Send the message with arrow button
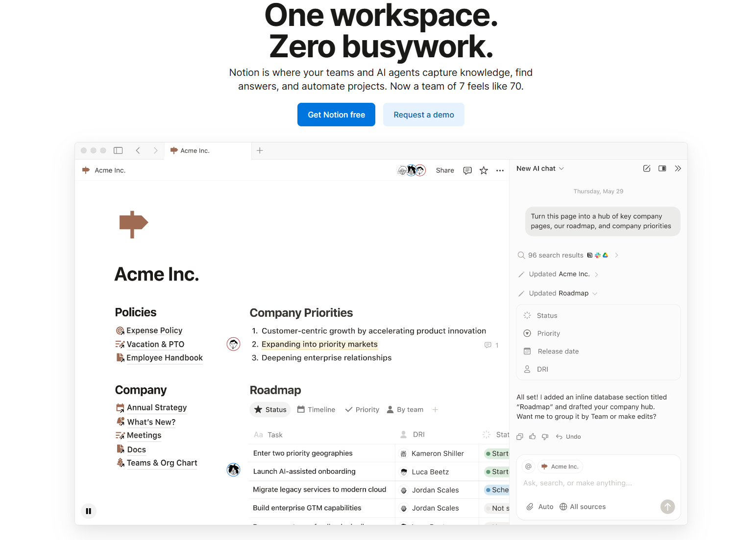The height and width of the screenshot is (540, 756). (x=667, y=507)
